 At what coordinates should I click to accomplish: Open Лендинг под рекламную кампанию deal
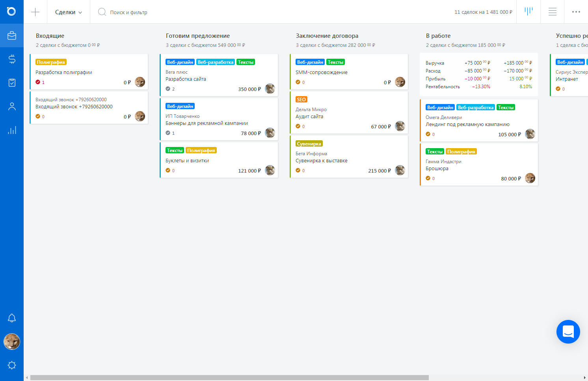pyautogui.click(x=467, y=125)
